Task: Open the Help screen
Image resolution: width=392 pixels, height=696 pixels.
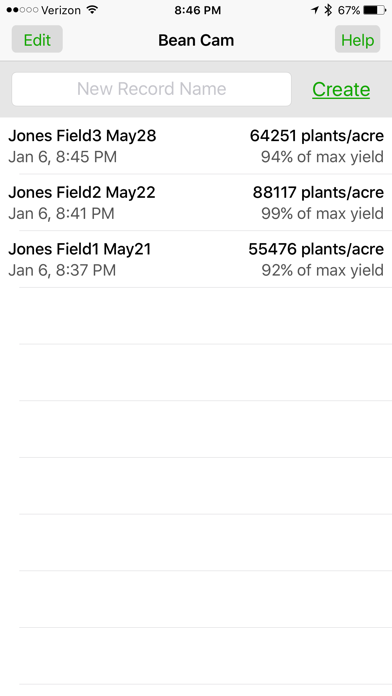Action: (357, 40)
